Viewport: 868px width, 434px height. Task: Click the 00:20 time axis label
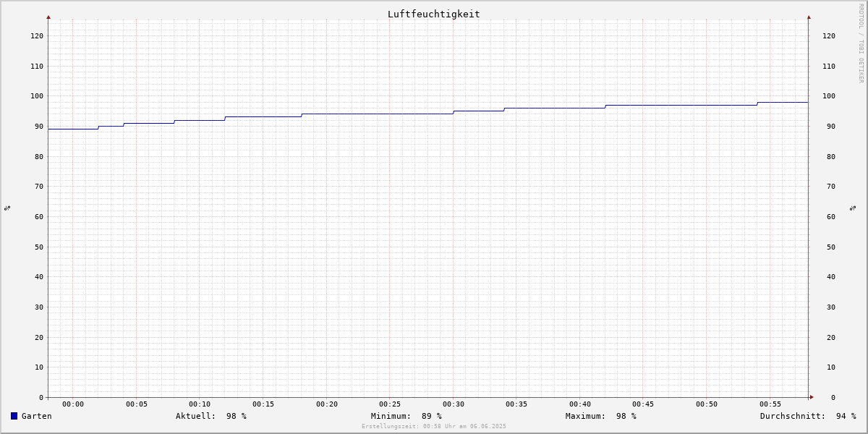tap(327, 404)
